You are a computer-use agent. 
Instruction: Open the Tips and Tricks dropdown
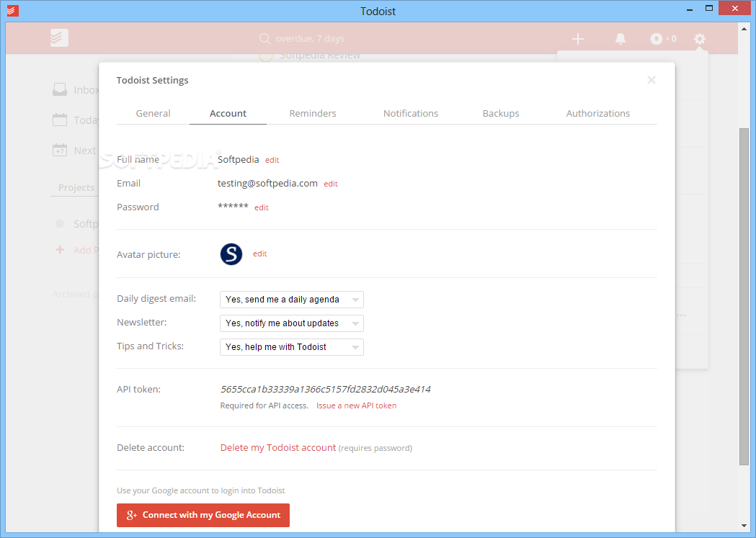pos(292,347)
